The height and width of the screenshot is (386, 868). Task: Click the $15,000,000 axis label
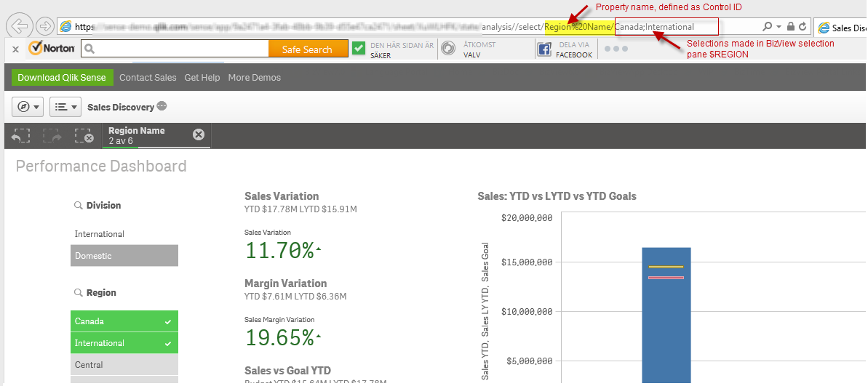click(x=527, y=262)
